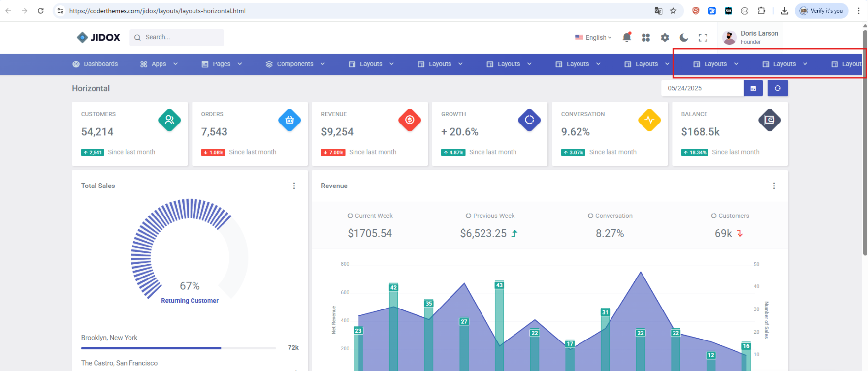The image size is (868, 371).
Task: Click the $168.5k balance value
Action: click(701, 132)
